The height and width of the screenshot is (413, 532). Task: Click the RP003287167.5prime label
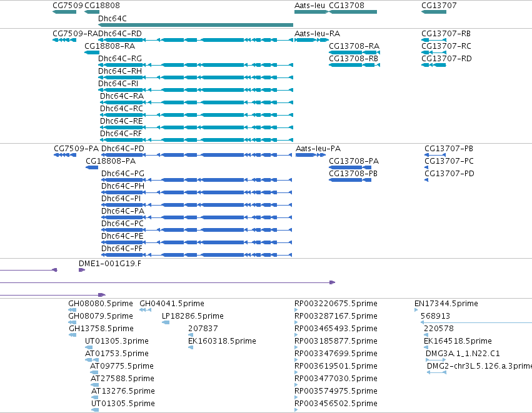[x=336, y=316]
